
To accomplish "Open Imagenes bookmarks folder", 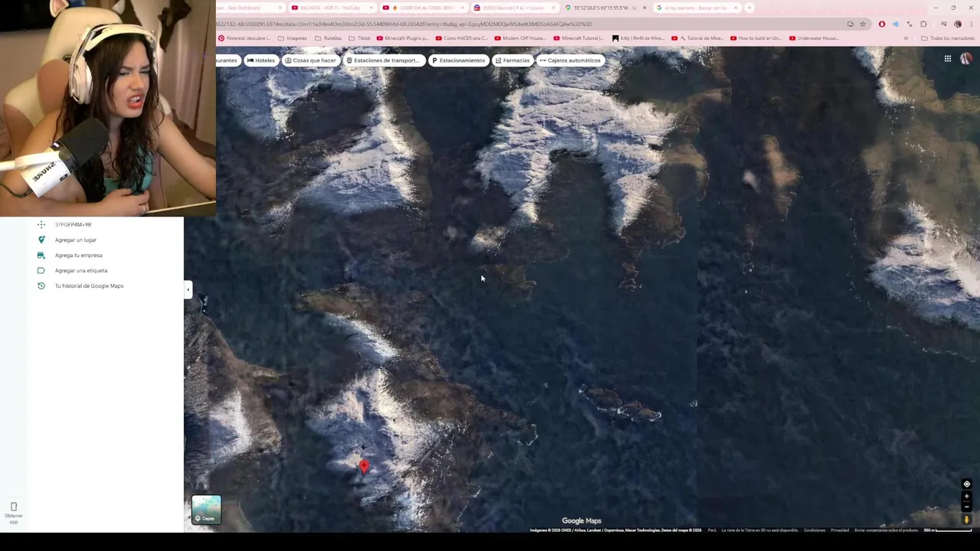I will 292,38.
